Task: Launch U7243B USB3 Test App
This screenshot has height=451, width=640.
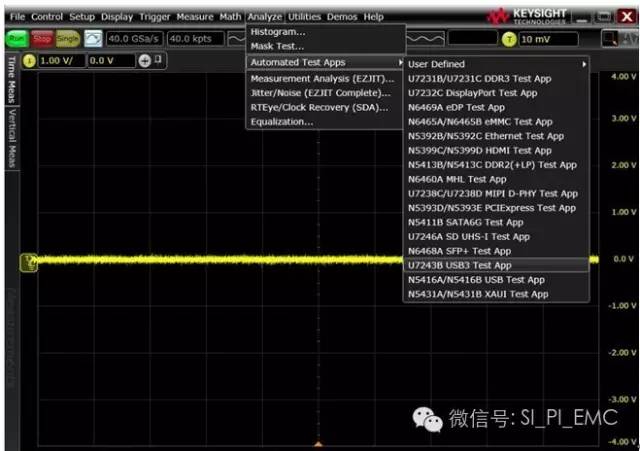Action: tap(460, 265)
